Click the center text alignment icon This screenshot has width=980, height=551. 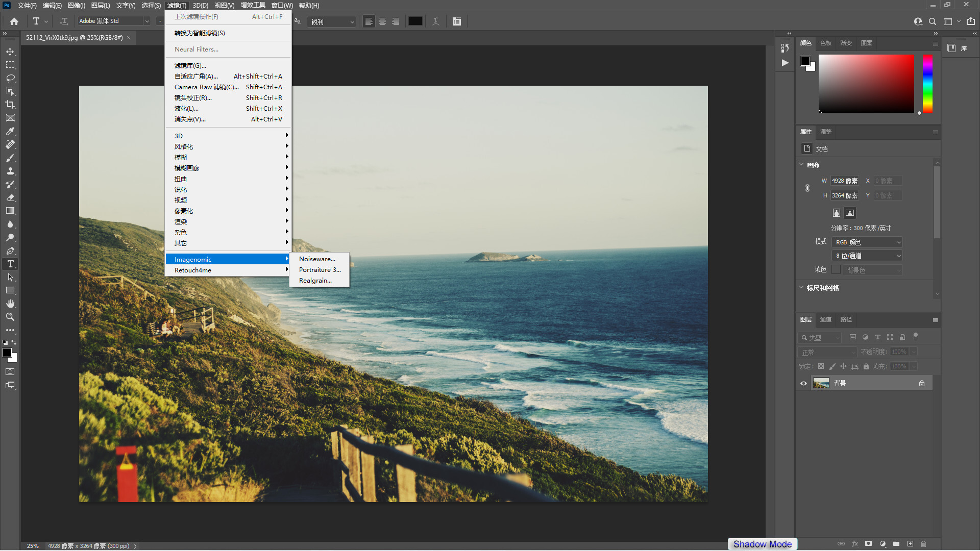(382, 21)
